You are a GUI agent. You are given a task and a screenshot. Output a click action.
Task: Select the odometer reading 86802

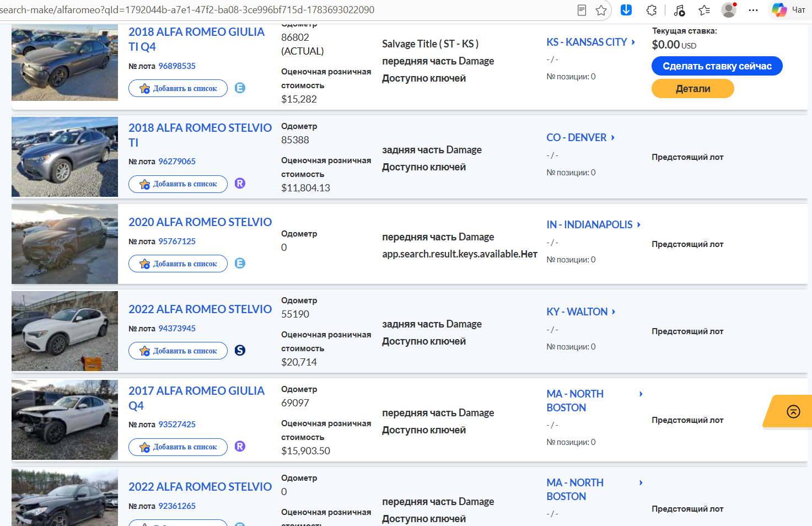tap(295, 37)
